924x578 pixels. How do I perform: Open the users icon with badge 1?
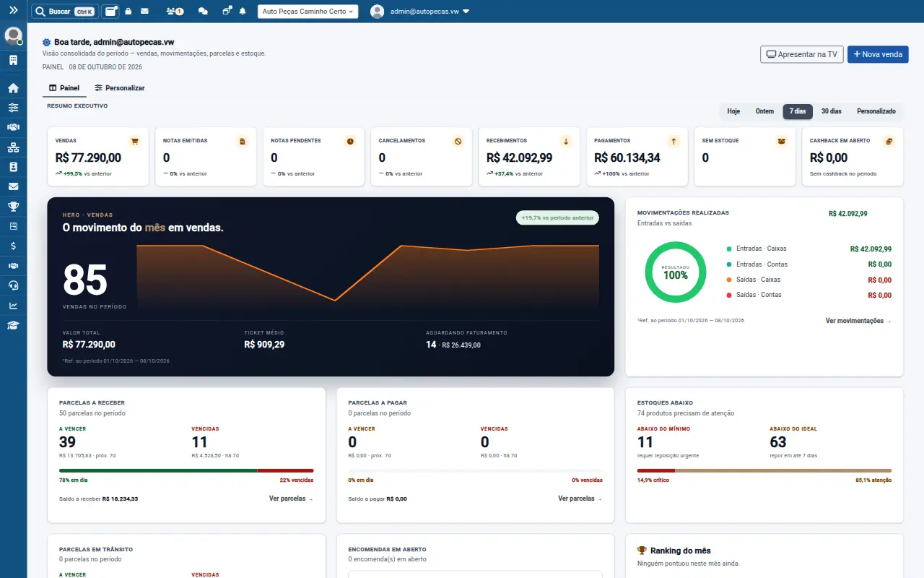pos(174,12)
